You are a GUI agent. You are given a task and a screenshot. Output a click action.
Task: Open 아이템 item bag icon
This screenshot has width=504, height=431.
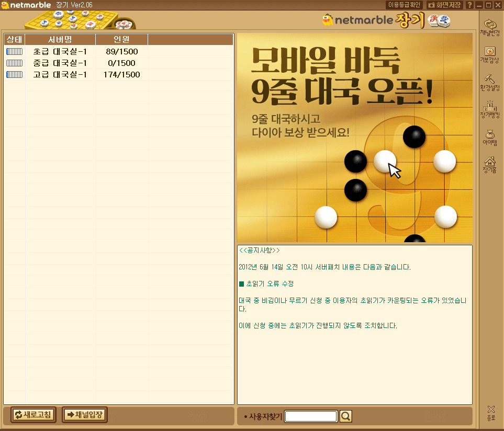[x=489, y=138]
